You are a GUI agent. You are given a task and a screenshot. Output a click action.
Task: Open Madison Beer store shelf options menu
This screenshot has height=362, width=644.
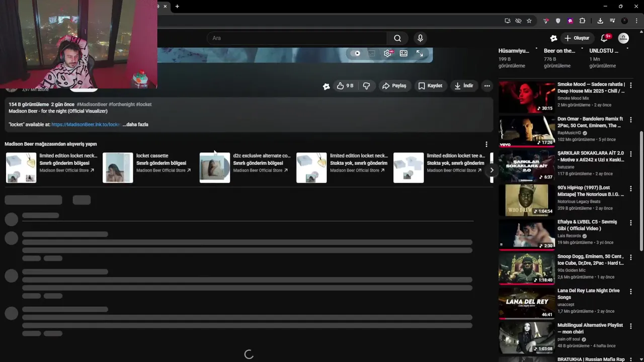click(x=486, y=144)
